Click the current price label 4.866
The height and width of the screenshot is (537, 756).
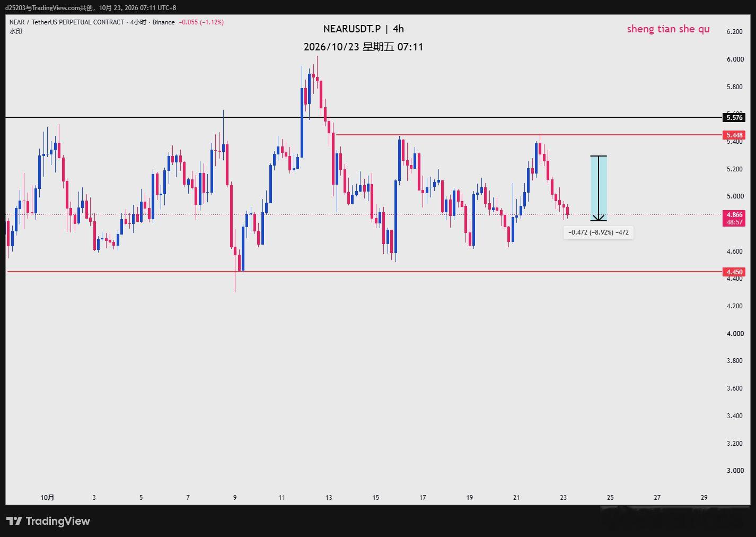coord(734,214)
